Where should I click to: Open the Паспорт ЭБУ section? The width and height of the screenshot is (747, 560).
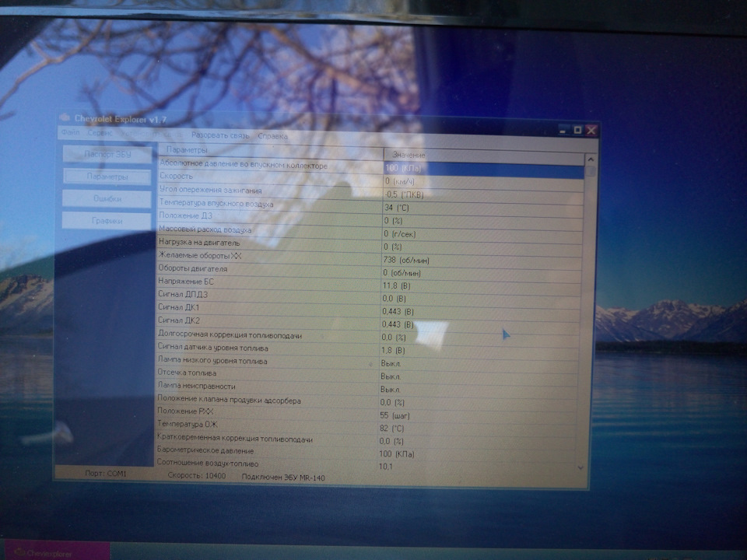(107, 154)
